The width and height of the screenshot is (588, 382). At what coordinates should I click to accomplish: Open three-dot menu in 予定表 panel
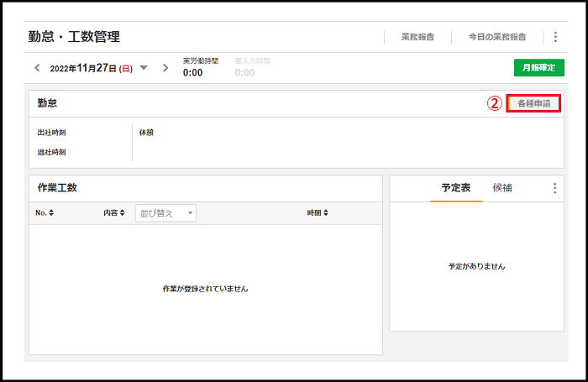coord(554,188)
